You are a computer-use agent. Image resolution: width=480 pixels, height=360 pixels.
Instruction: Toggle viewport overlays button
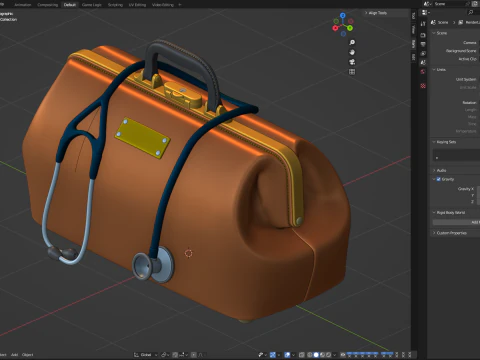click(x=287, y=355)
